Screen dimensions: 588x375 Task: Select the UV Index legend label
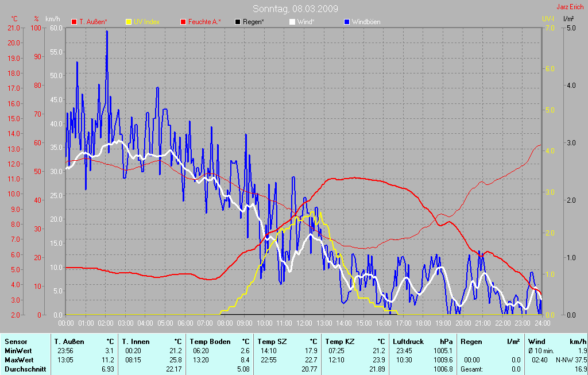tap(146, 22)
